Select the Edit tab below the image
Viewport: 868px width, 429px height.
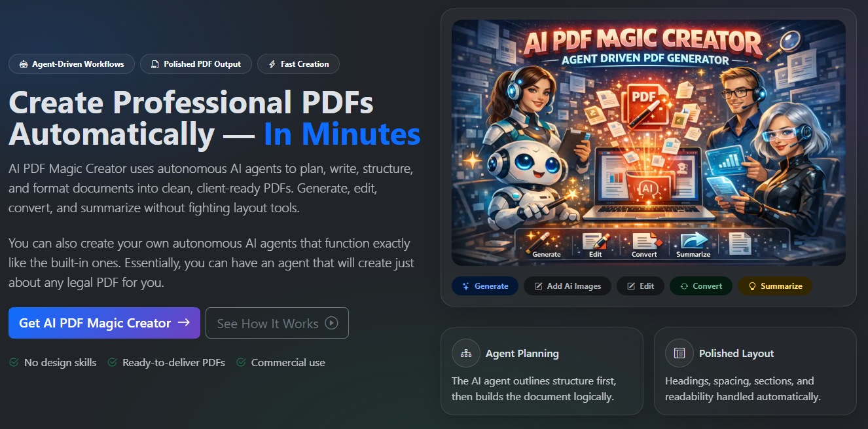pos(640,286)
